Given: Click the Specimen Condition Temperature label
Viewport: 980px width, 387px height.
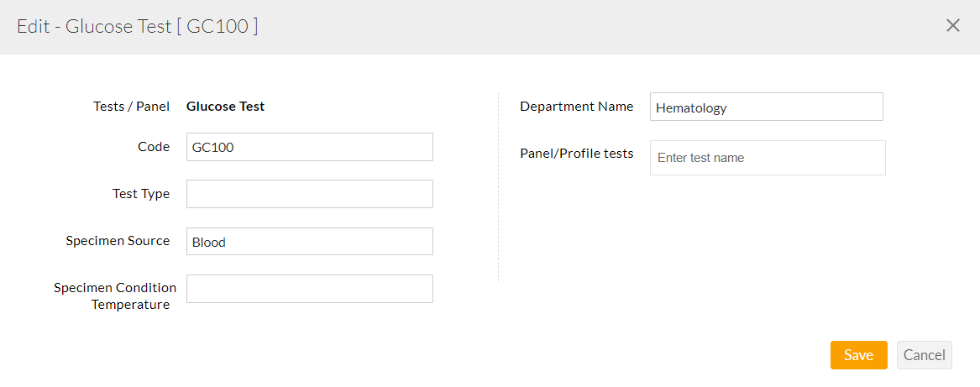Looking at the screenshot, I should (115, 296).
